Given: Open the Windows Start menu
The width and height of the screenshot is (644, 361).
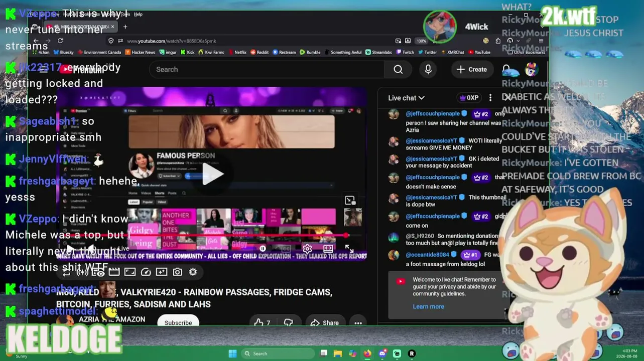Looking at the screenshot, I should (232, 353).
